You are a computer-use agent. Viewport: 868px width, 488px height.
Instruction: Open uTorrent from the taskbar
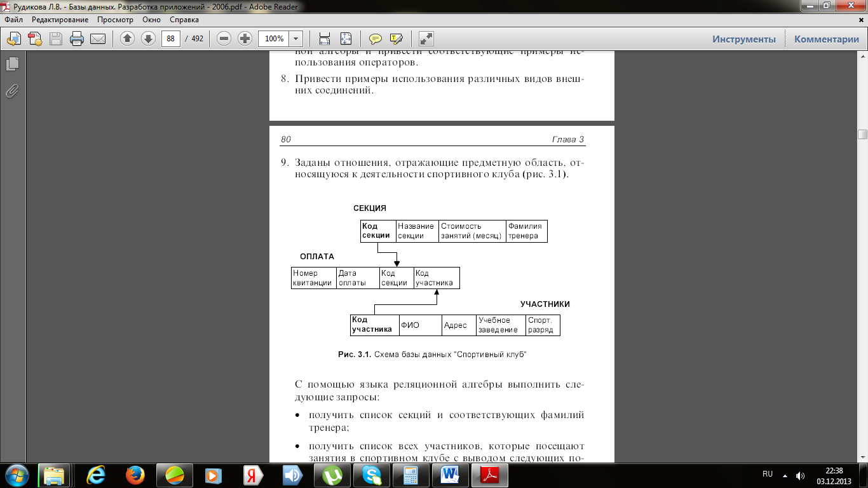click(x=332, y=475)
